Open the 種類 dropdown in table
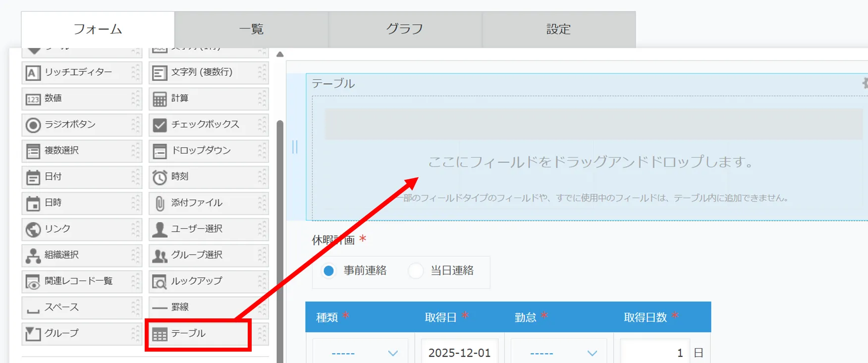The width and height of the screenshot is (868, 363). [360, 353]
